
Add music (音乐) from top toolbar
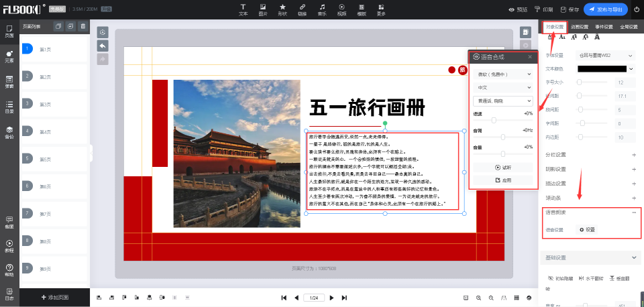coord(322,9)
